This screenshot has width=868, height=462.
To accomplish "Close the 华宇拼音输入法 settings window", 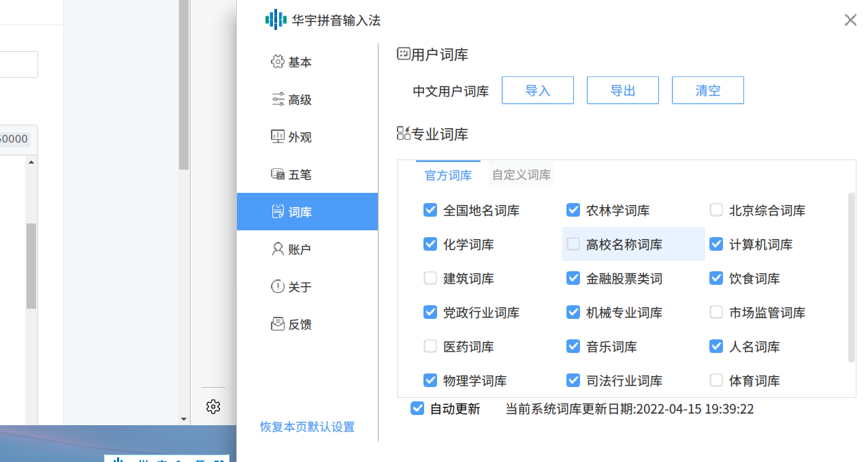I will point(850,20).
